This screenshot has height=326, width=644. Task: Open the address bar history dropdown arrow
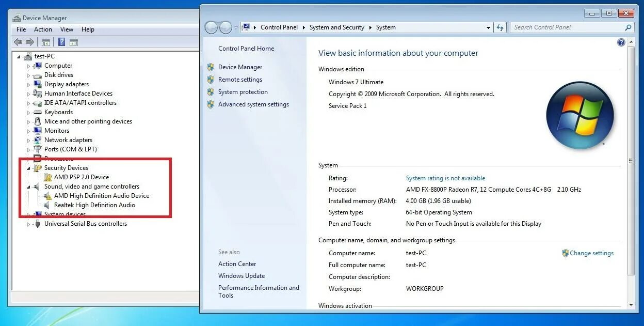[488, 27]
